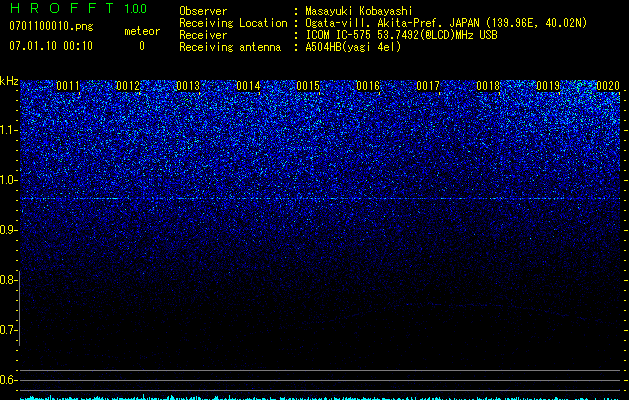Click the 0019 time marker
Viewport: 629px width, 400px height.
(x=548, y=86)
